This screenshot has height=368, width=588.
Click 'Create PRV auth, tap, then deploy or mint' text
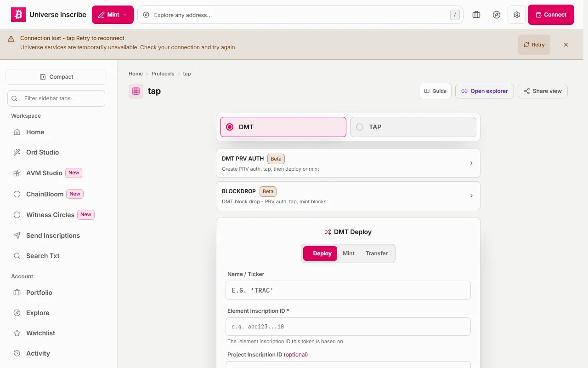(x=271, y=169)
